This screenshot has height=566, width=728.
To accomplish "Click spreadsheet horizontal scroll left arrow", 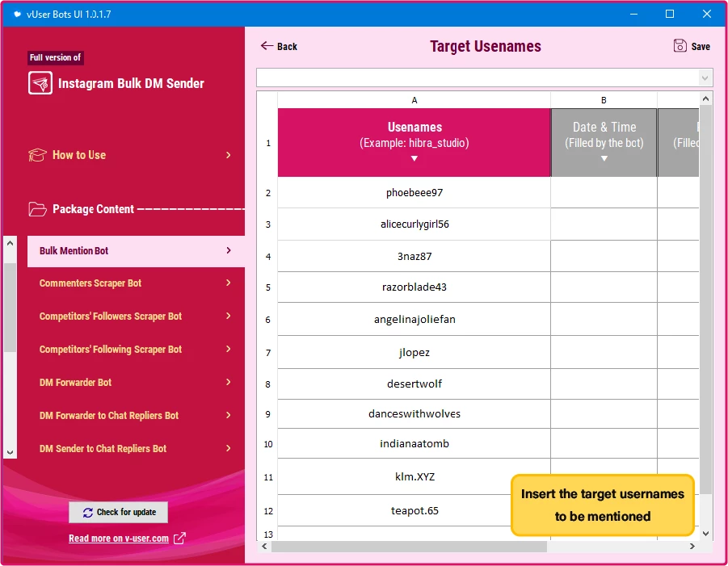I will 264,547.
